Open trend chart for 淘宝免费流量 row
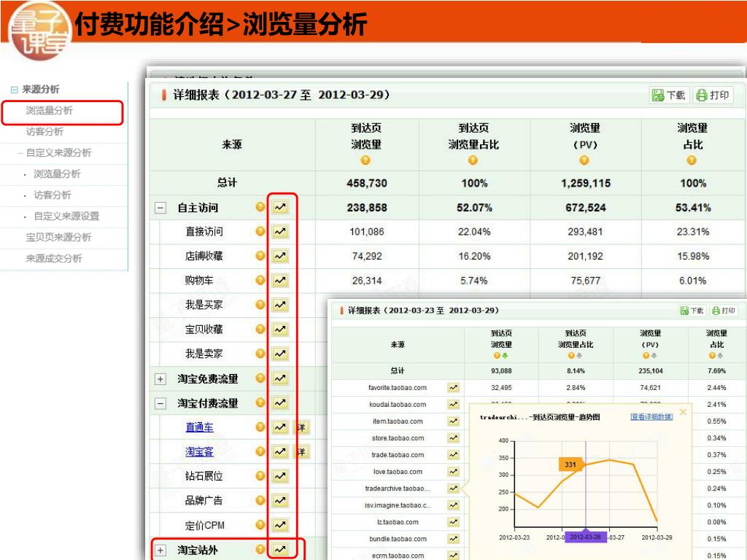 click(x=280, y=378)
